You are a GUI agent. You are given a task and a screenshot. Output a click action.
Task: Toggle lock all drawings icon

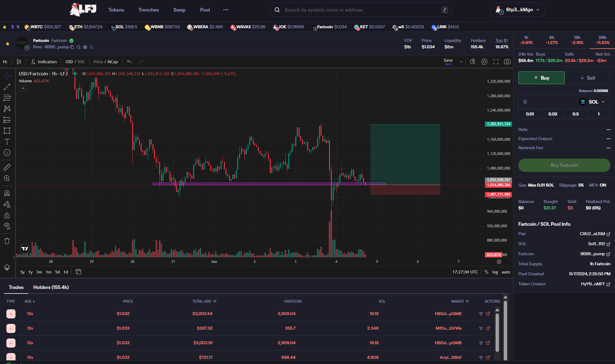7,215
